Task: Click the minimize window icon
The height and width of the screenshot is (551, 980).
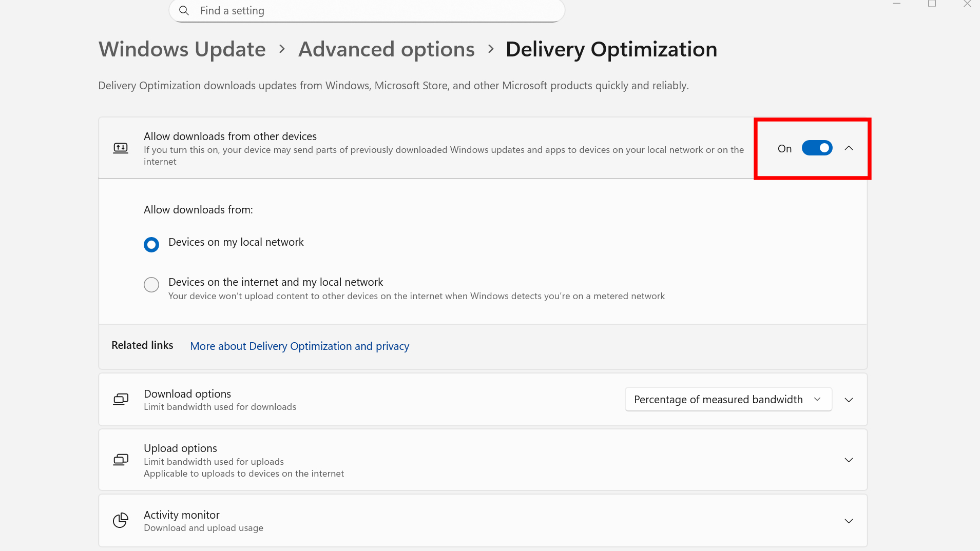Action: pyautogui.click(x=897, y=4)
